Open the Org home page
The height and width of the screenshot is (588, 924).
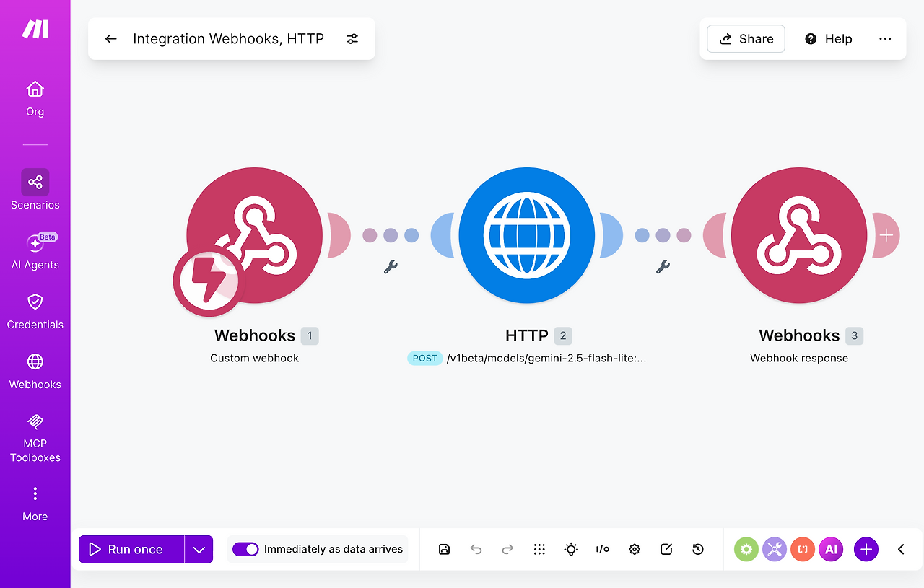pos(35,98)
